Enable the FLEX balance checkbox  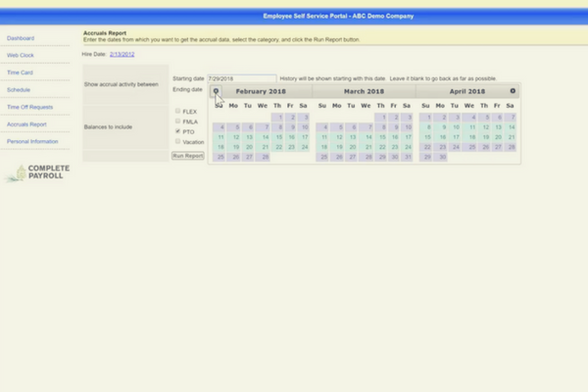point(177,112)
